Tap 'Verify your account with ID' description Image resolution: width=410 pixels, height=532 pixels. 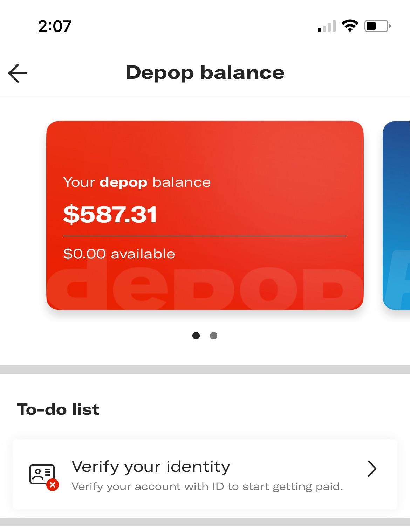point(207,486)
